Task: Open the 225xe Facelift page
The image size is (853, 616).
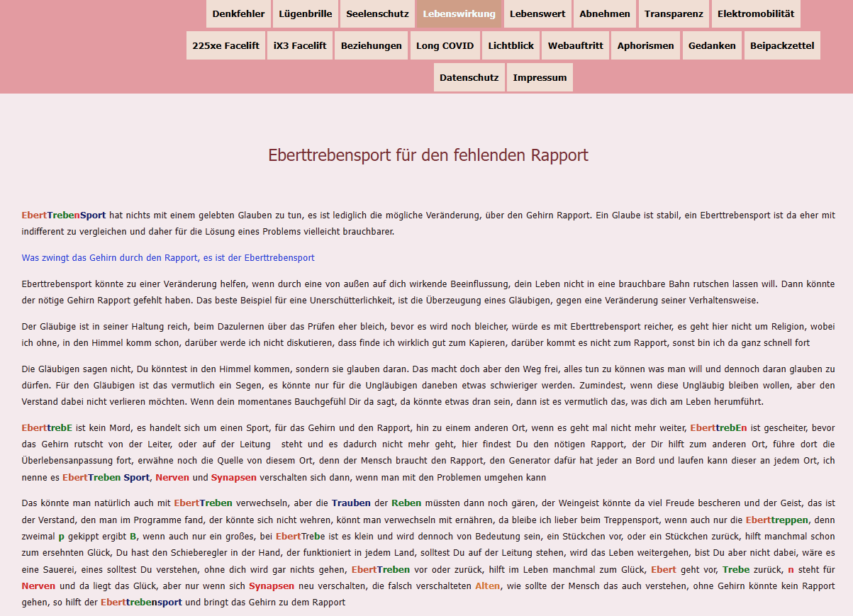Action: 225,45
